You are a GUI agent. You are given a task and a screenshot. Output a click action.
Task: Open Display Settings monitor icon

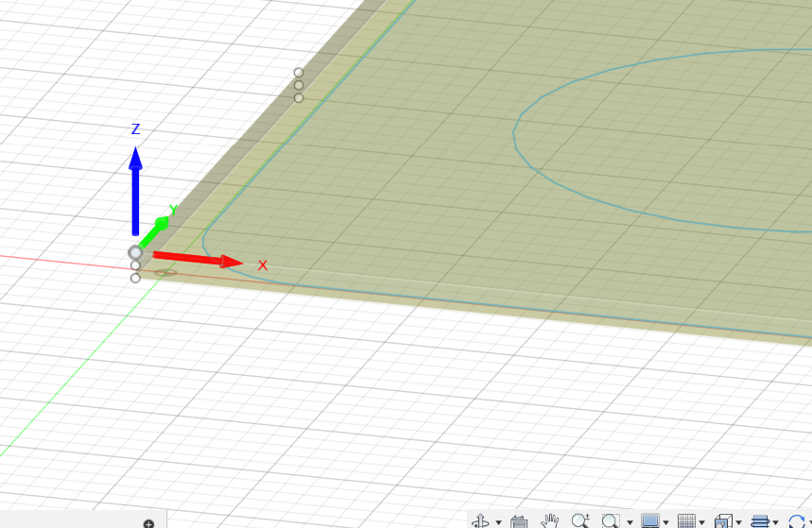click(650, 520)
